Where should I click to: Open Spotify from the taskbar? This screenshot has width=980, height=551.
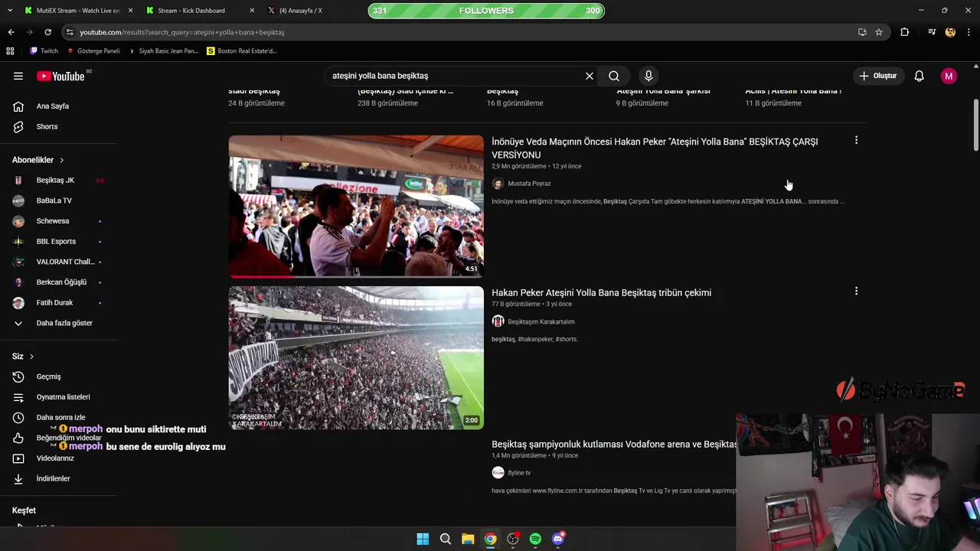[535, 539]
